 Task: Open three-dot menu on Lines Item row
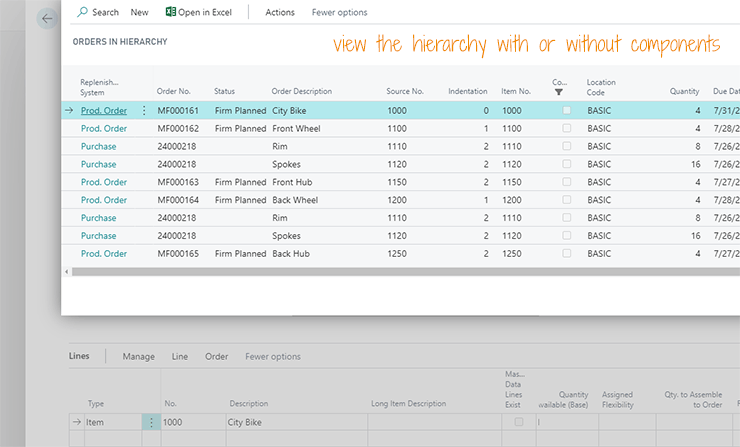[151, 422]
